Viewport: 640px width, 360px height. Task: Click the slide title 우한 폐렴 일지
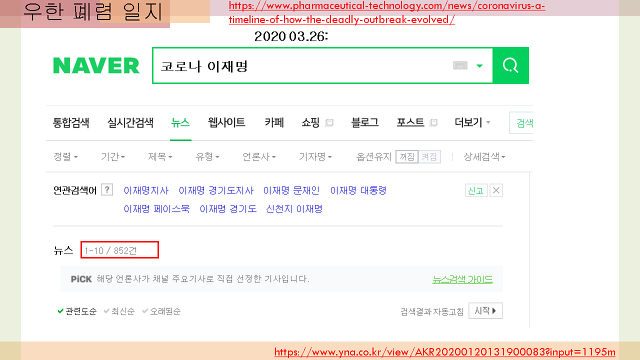pyautogui.click(x=93, y=11)
